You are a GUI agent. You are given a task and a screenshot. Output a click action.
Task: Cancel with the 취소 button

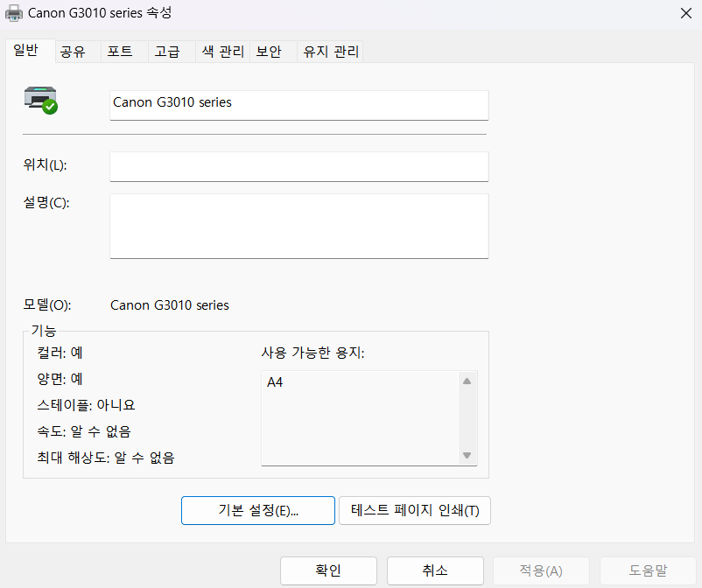click(x=435, y=570)
